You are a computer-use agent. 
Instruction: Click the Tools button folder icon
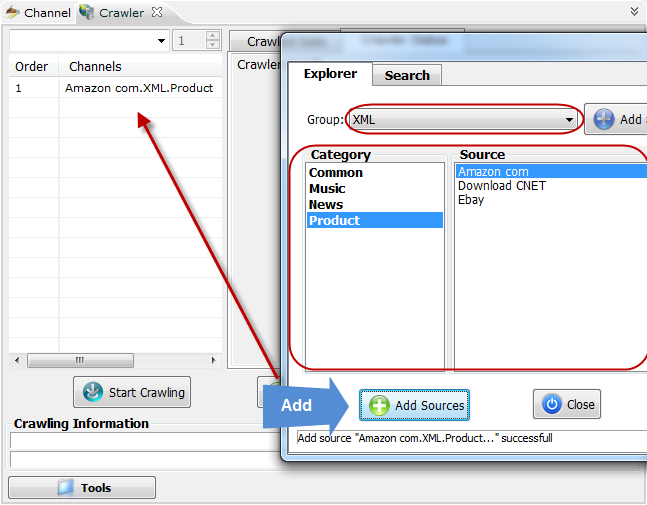coord(66,487)
